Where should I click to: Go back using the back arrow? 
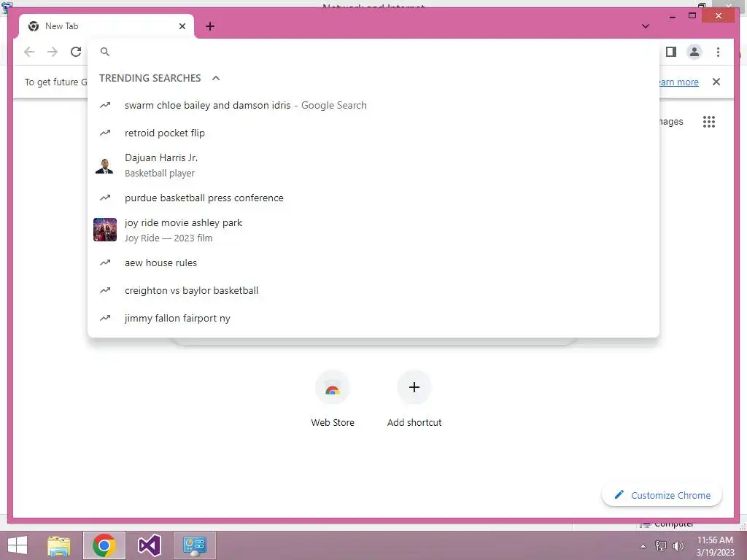(29, 52)
